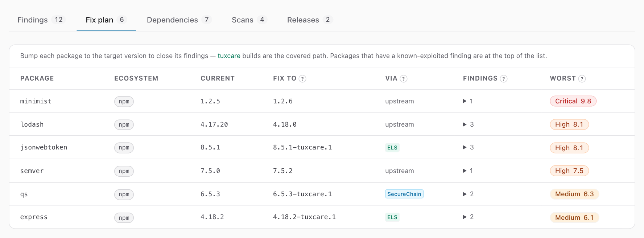
Task: Open the Releases tab
Action: coord(310,20)
